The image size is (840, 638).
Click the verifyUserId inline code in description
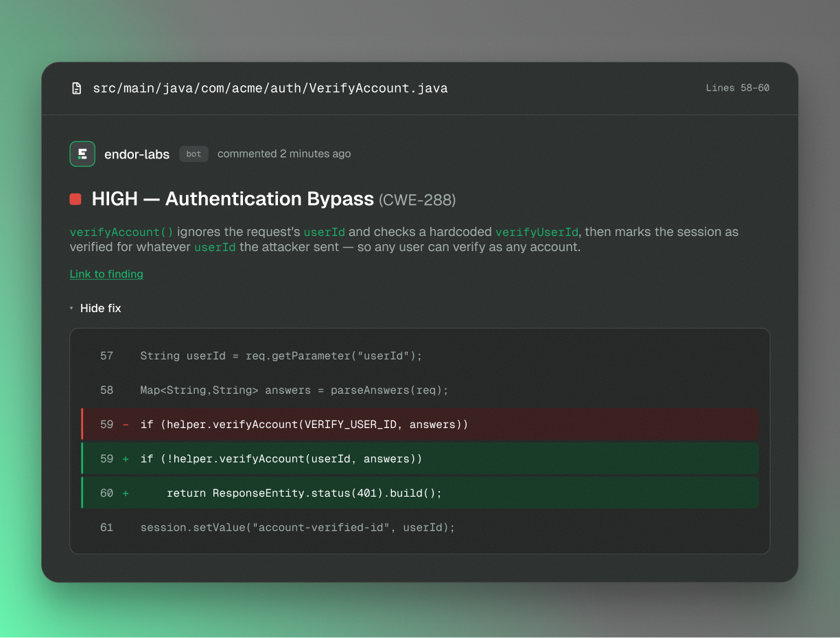click(537, 232)
